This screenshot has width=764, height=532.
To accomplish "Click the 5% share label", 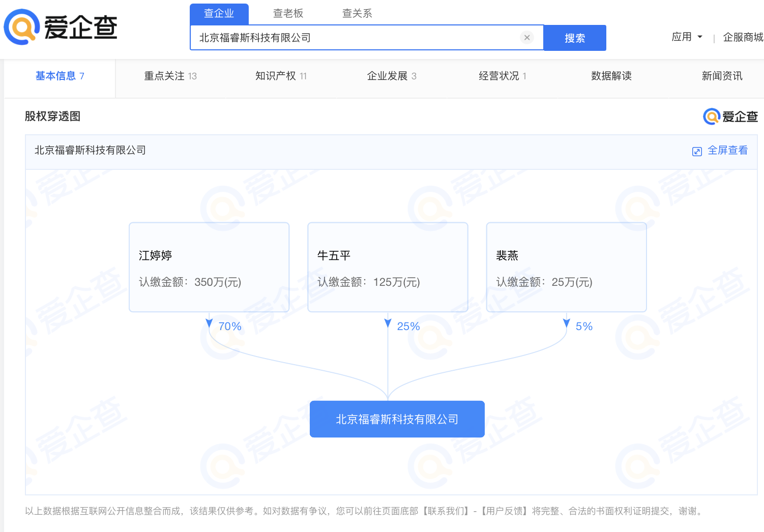I will pos(584,327).
